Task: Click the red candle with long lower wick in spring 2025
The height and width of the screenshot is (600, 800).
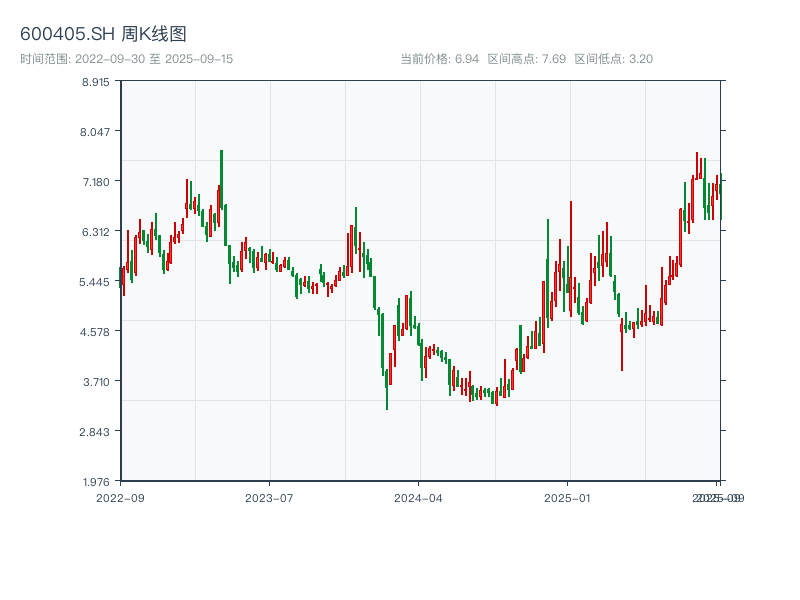Action: [x=622, y=344]
